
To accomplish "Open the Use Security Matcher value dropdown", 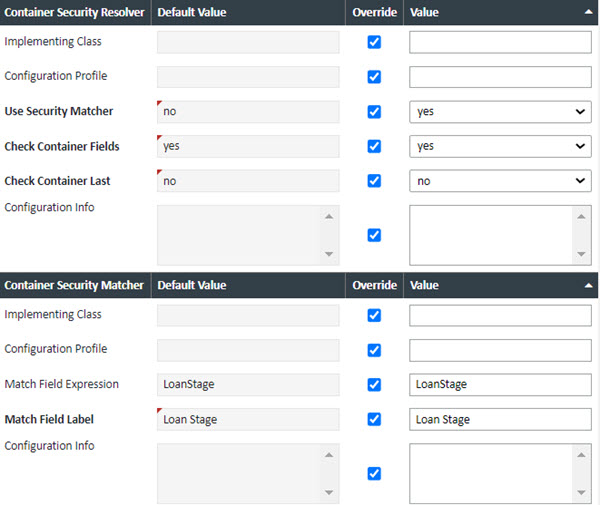I will pos(500,112).
